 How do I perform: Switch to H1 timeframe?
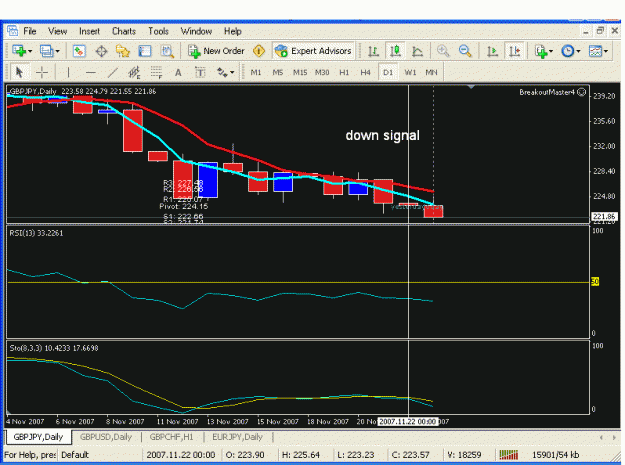344,73
